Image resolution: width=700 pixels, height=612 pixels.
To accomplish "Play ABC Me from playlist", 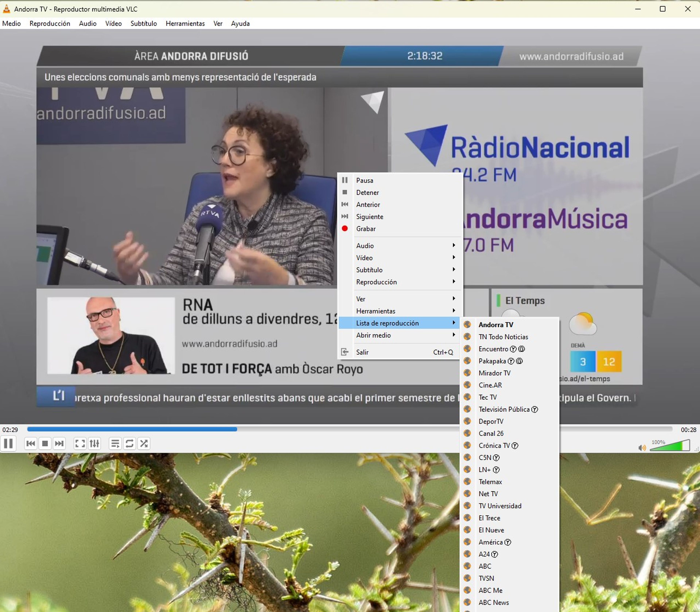I will coord(510,590).
